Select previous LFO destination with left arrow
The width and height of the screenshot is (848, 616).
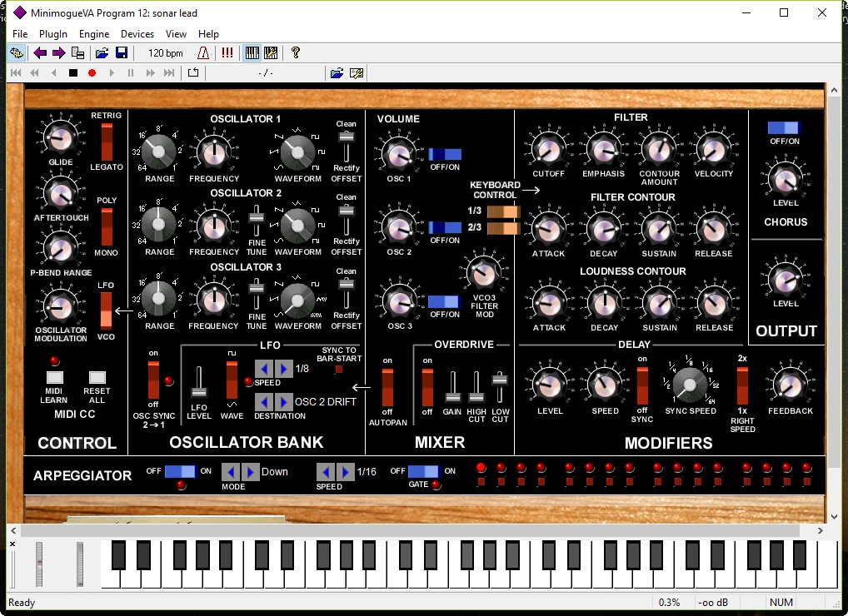click(x=264, y=402)
